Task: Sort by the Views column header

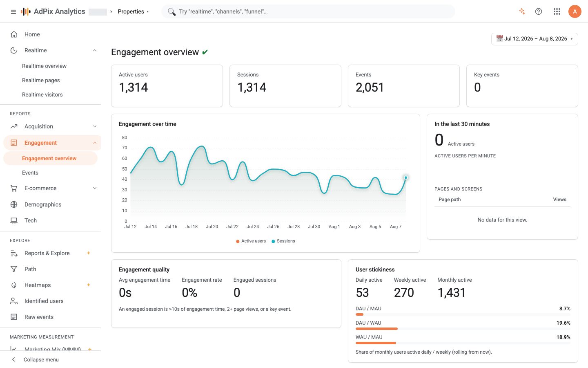Action: click(x=559, y=200)
